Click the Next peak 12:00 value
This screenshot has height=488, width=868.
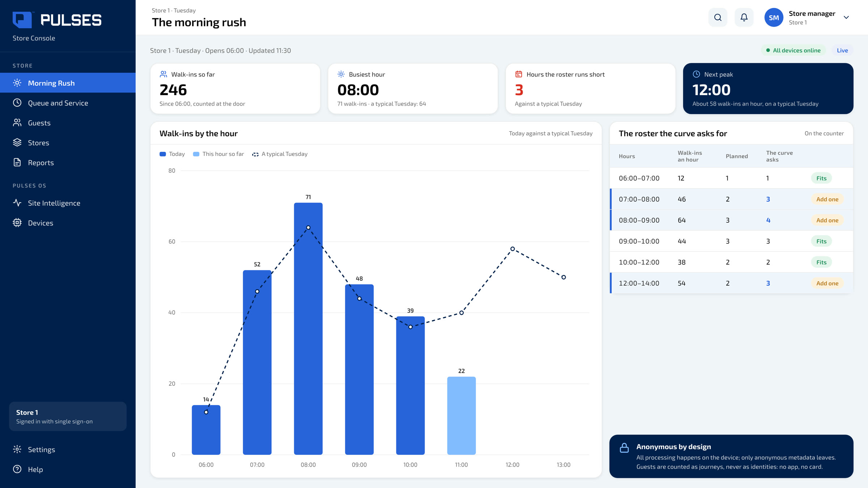[711, 90]
